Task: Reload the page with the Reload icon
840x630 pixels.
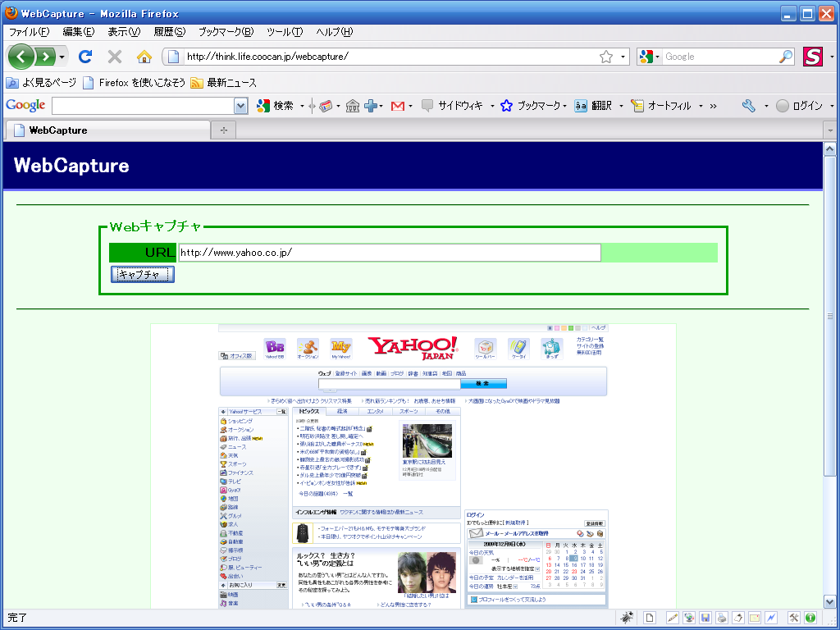Action: tap(85, 57)
